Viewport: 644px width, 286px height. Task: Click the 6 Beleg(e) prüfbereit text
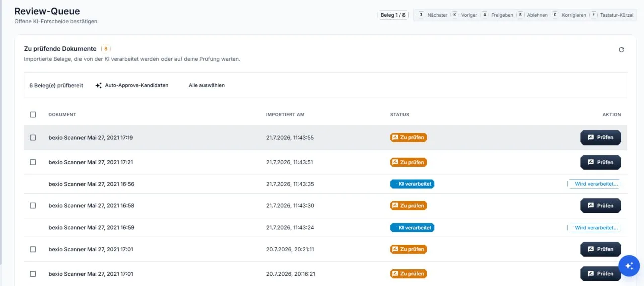click(x=56, y=86)
